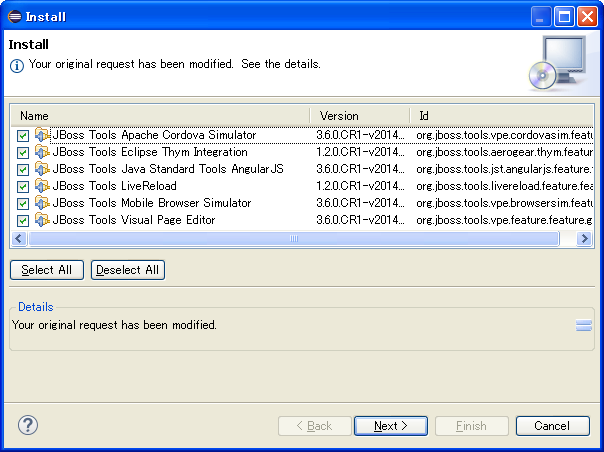604x452 pixels.
Task: Click id org.jboss.tools.vpe.browsersim
Action: 505,203
